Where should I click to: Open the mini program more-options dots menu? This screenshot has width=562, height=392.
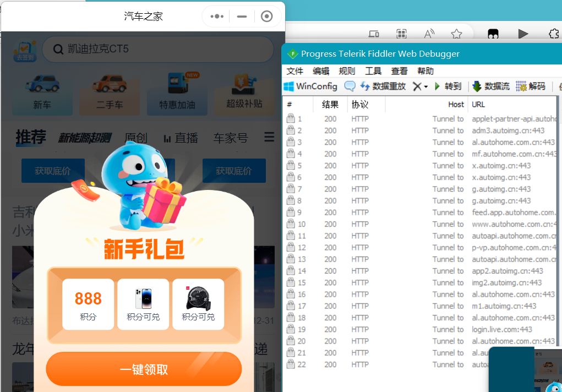217,16
